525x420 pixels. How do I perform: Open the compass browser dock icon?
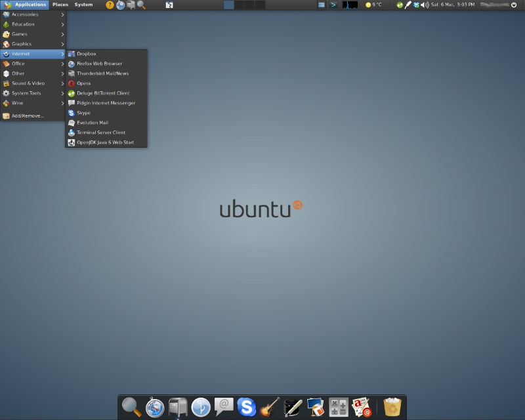tap(155, 408)
